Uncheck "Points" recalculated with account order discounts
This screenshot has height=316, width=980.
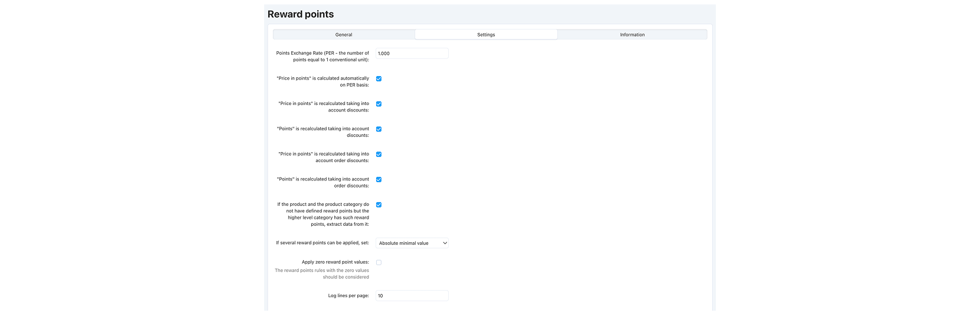tap(379, 180)
